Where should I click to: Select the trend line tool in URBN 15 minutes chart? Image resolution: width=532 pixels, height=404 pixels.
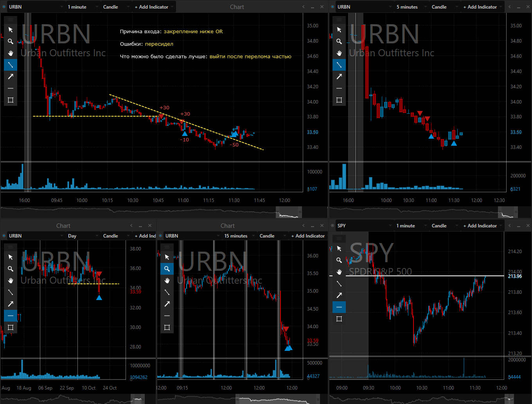[x=167, y=292]
